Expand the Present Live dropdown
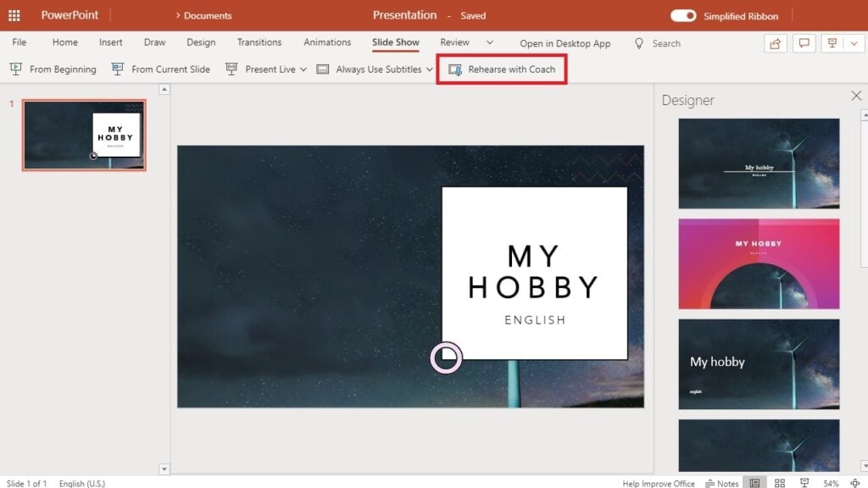 tap(303, 69)
